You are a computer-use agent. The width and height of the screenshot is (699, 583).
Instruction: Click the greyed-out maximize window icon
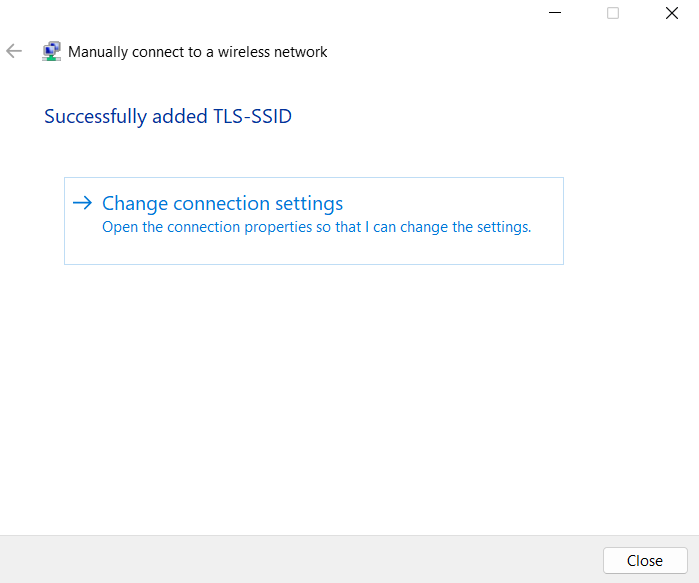tap(613, 13)
